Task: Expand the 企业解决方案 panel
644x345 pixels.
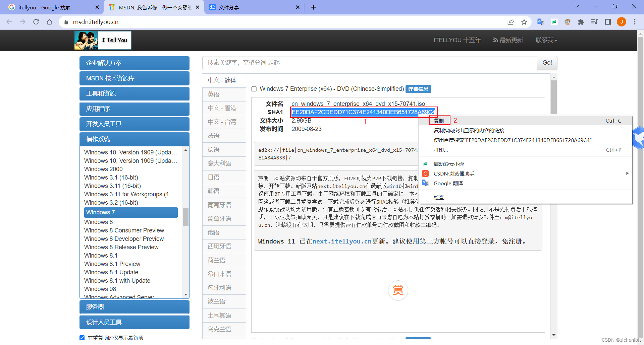Action: pyautogui.click(x=135, y=63)
